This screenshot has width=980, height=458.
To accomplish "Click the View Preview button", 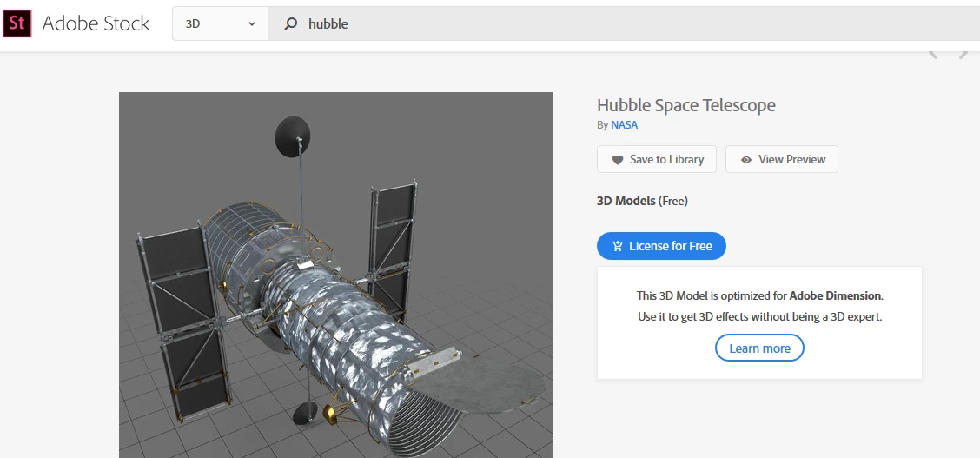I will click(782, 159).
